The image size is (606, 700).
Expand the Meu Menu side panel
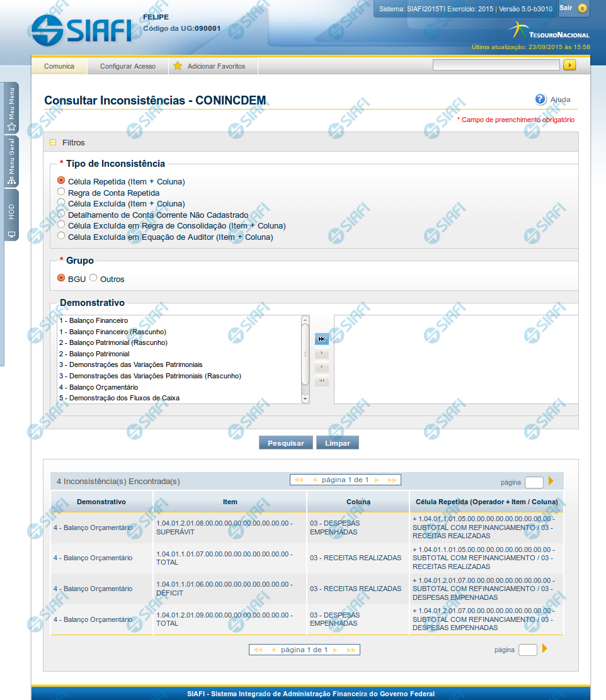pyautogui.click(x=11, y=108)
